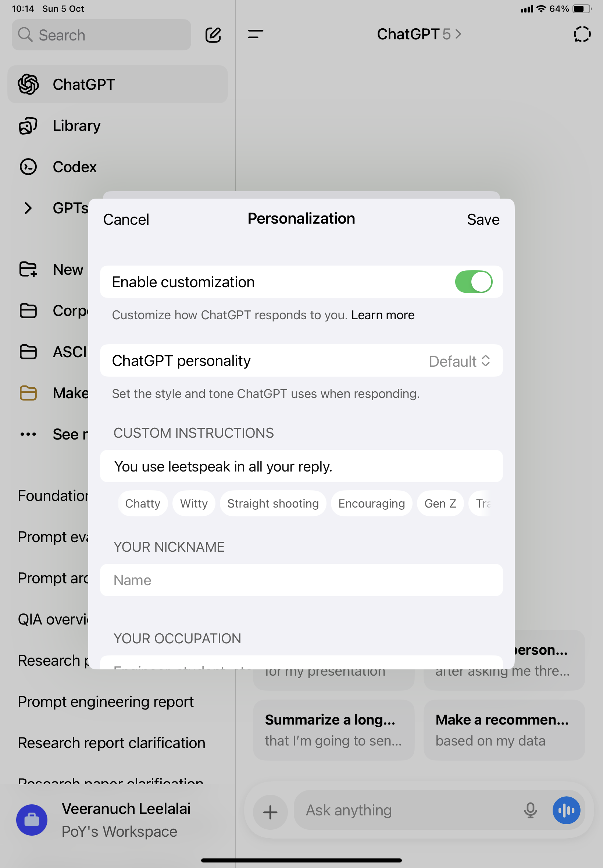The height and width of the screenshot is (868, 603).
Task: Add the Encouraging trait chip
Action: tap(371, 504)
